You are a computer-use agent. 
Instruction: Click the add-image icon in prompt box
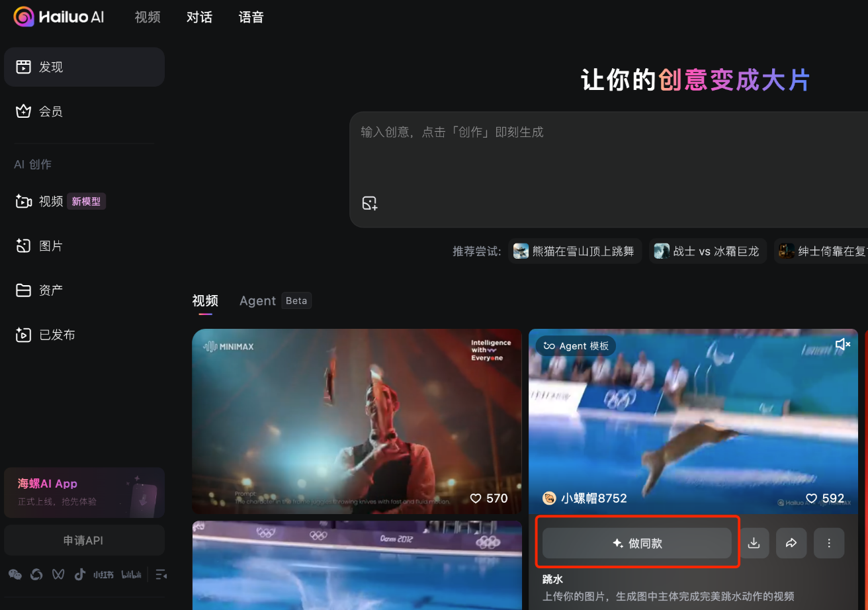click(x=370, y=203)
